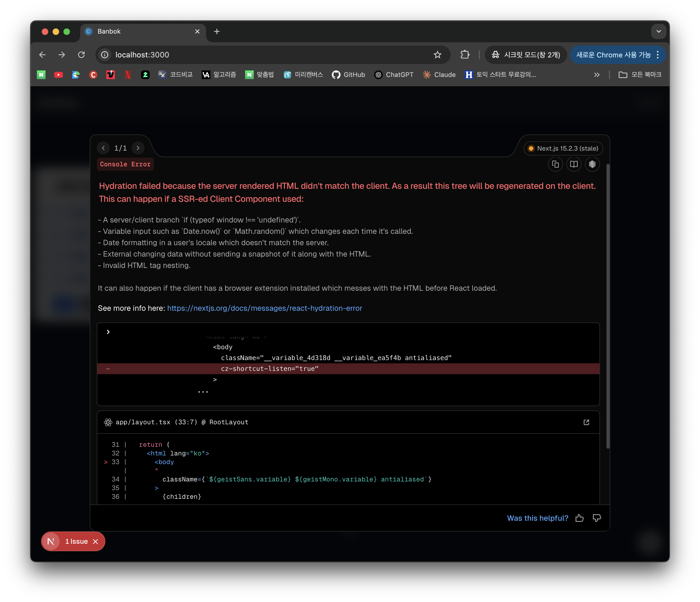Open layout.tsx in the editor
Screen dimensions: 700x602
[586, 422]
